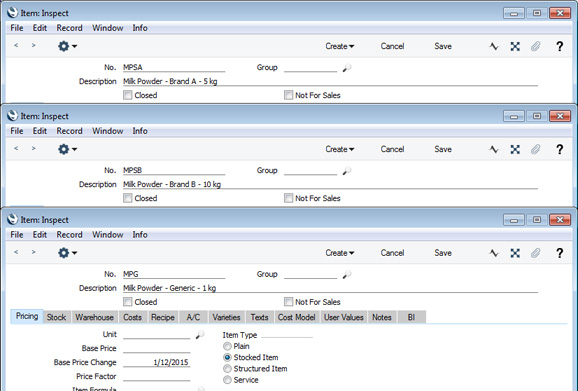Select Structured Item type
Viewport: 578px width, 391px height.
coord(227,369)
